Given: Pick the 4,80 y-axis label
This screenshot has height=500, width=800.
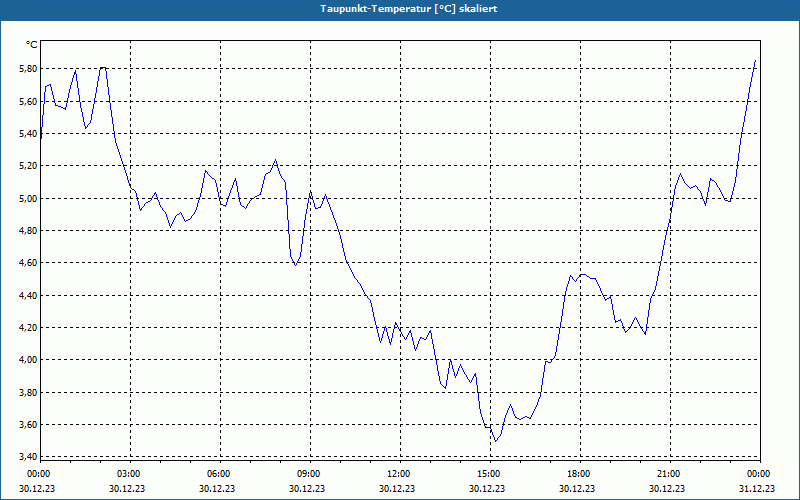Looking at the screenshot, I should 28,231.
